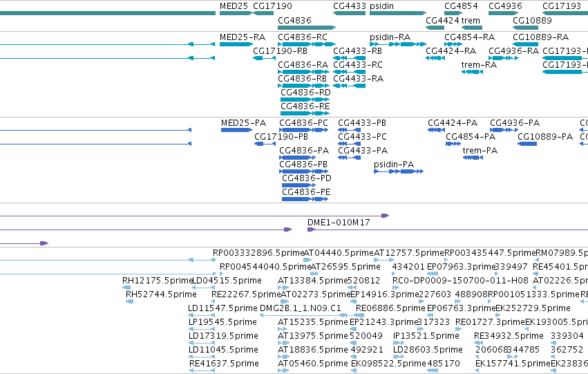
Task: Select protein CG4836-PA
Action: [304, 151]
